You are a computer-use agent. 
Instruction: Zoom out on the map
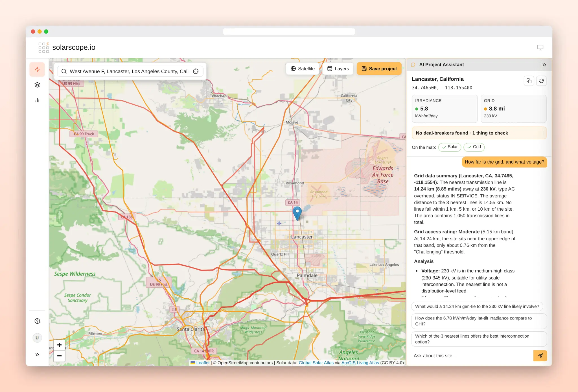click(x=59, y=356)
